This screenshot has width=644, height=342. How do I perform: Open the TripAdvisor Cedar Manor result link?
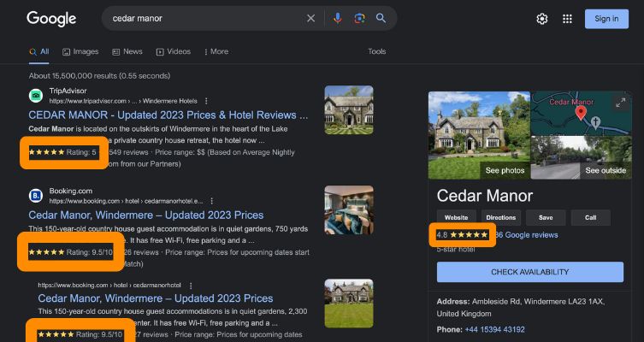tap(168, 115)
